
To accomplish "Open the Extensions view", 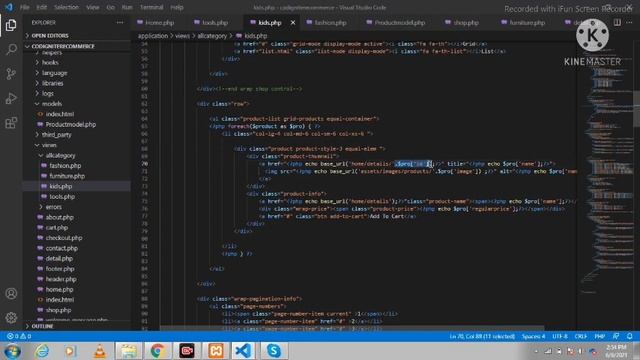I will [11, 123].
